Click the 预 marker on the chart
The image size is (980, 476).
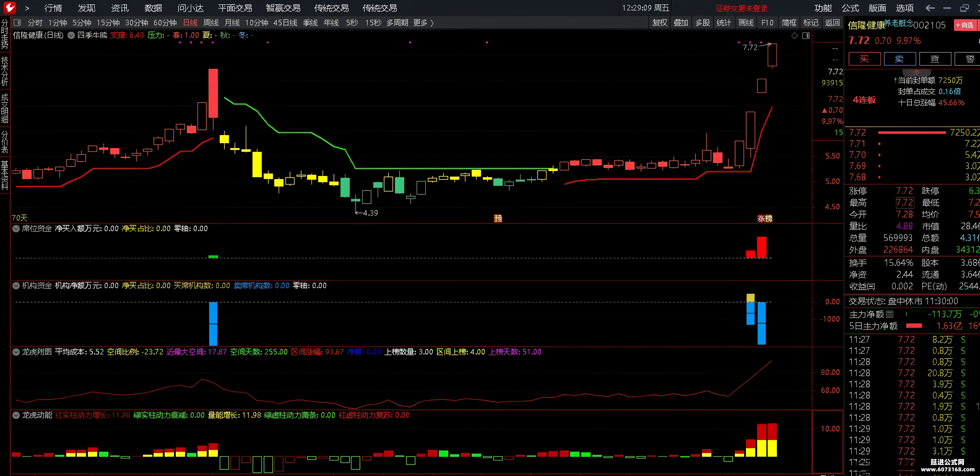[498, 218]
